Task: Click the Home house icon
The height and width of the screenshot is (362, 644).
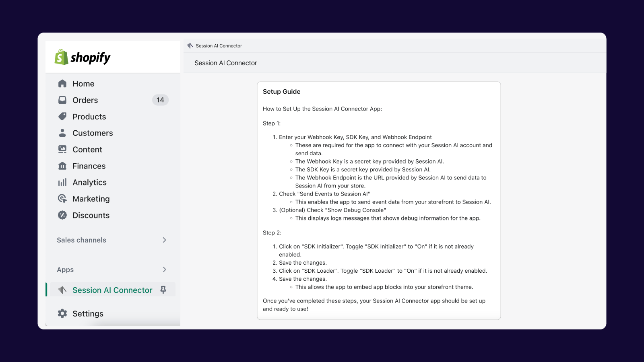Action: [x=62, y=84]
